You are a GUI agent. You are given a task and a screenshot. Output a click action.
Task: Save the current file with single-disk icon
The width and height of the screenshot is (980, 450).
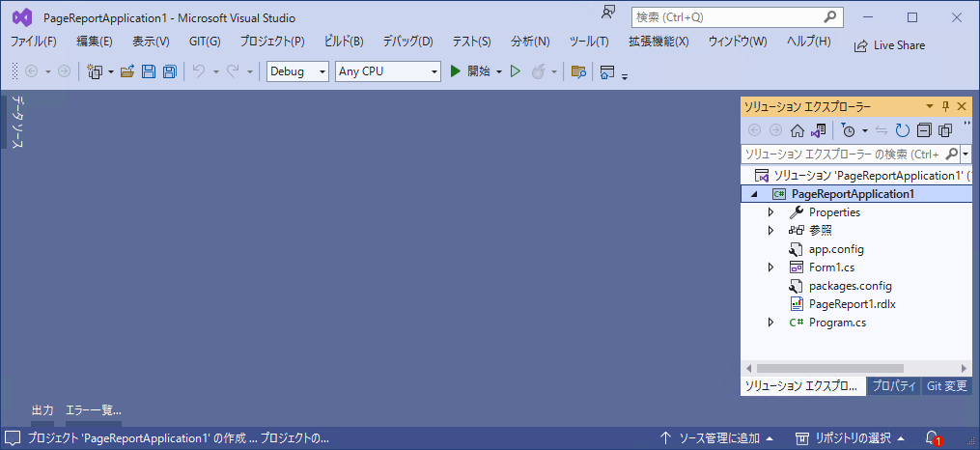coord(149,71)
